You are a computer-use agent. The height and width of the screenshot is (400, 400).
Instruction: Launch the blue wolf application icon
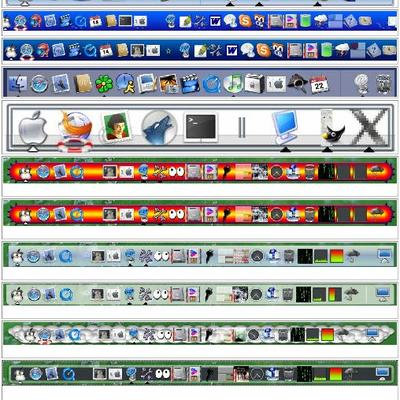point(159,127)
